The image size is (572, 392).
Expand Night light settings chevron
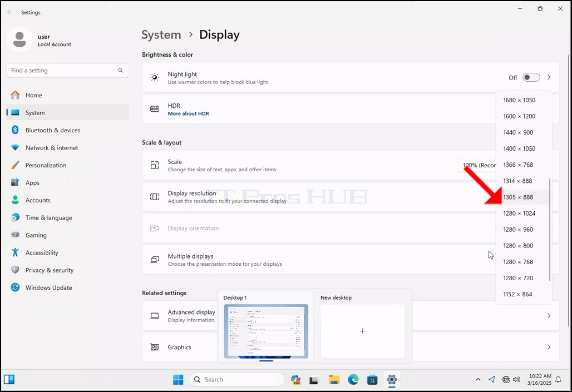pos(549,77)
